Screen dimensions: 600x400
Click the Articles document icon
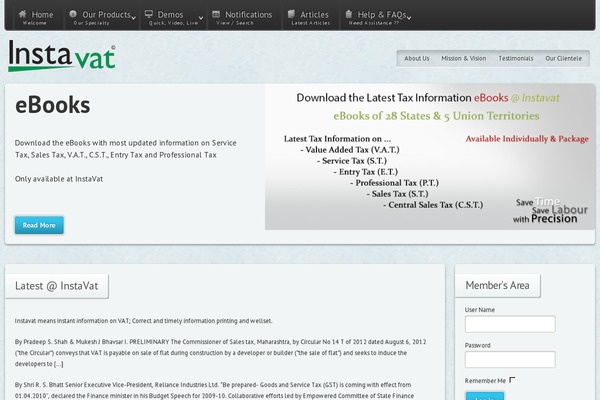(x=291, y=14)
